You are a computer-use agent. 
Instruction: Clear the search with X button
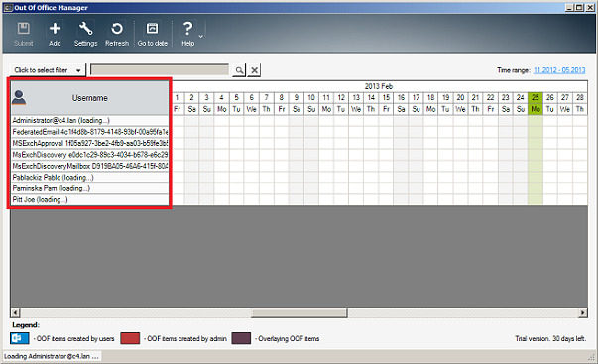(x=255, y=70)
